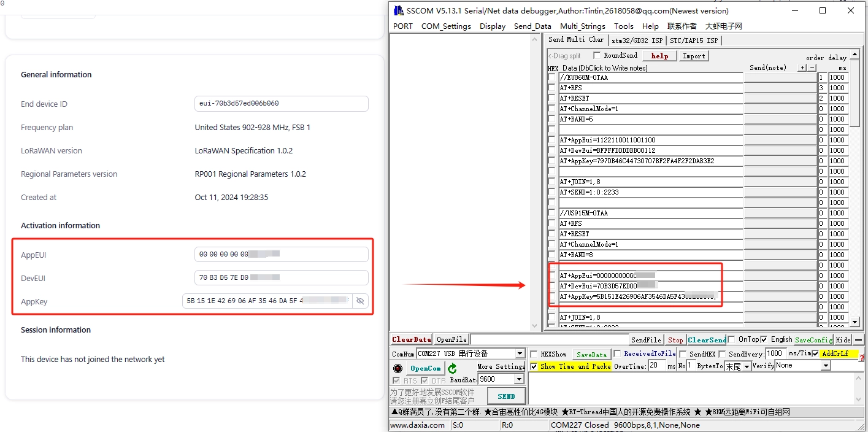Open the Multi_Strings menu
The width and height of the screenshot is (868, 432).
coord(582,26)
